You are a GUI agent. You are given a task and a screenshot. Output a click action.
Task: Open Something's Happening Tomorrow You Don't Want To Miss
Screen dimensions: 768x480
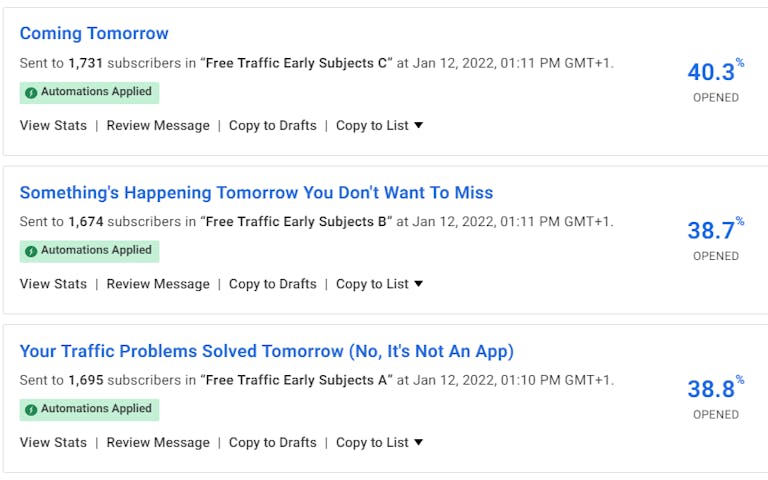tap(256, 193)
